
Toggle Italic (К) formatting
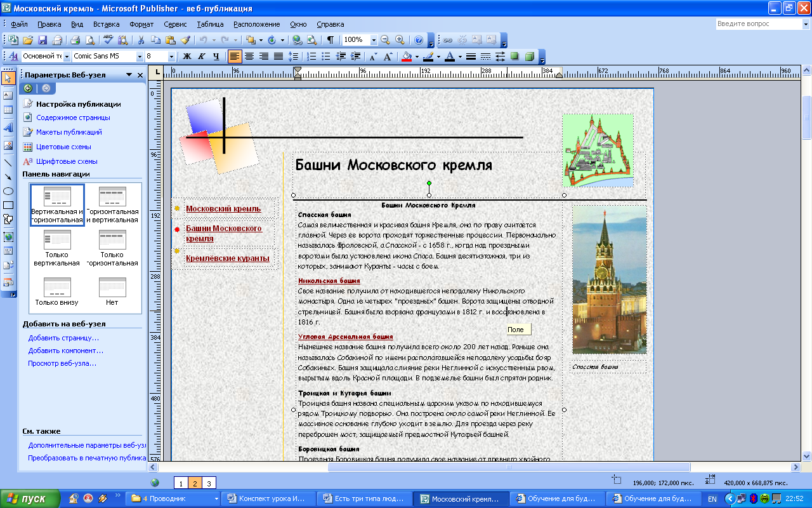pyautogui.click(x=202, y=57)
